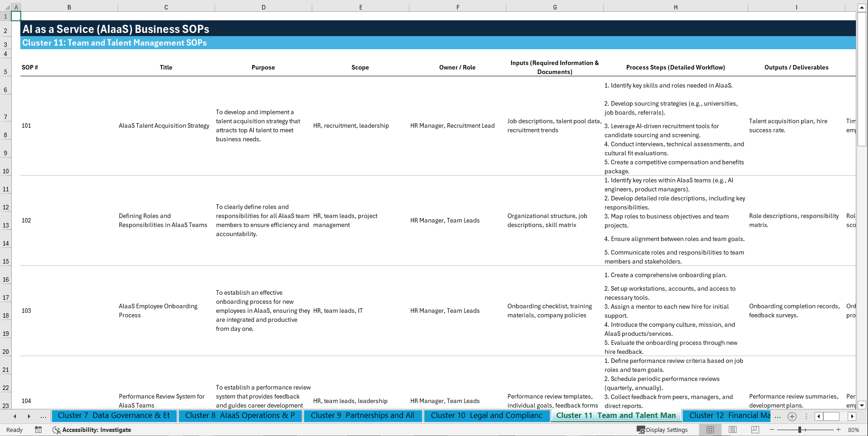Viewport: 868px width, 436px height.
Task: Select column E header
Action: 361,7
